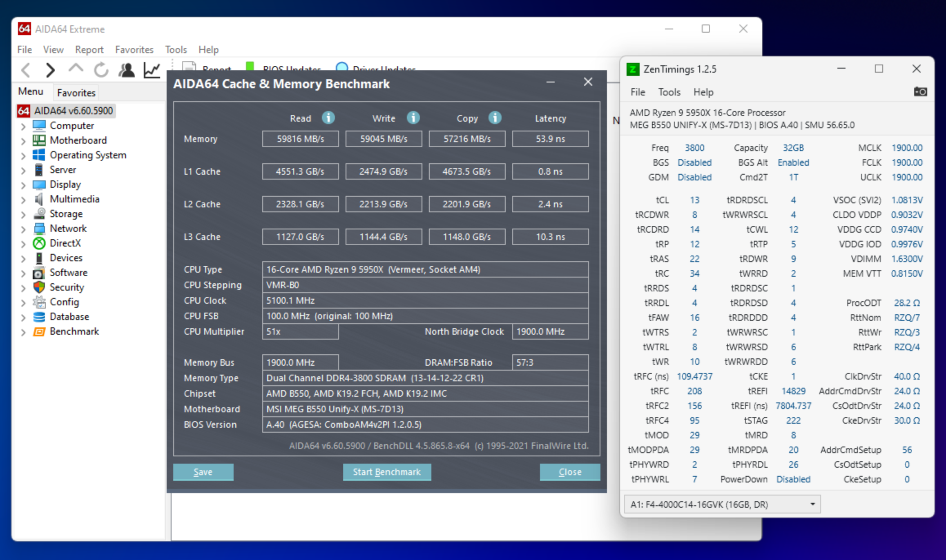Select the Operating System Windows icon
Viewport: 946px width, 560px height.
39,155
